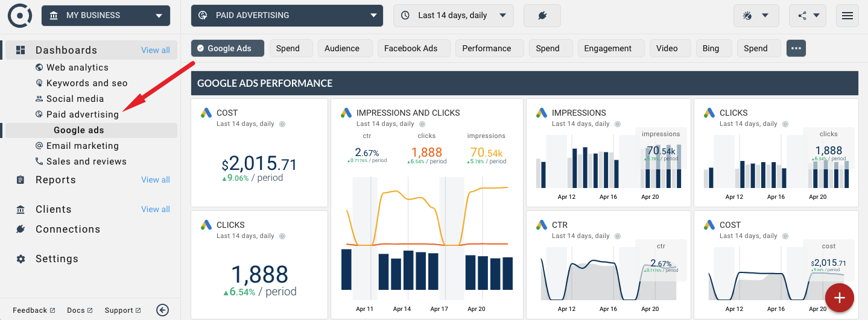
Task: Click the sales and reviews phone icon
Action: pyautogui.click(x=39, y=162)
